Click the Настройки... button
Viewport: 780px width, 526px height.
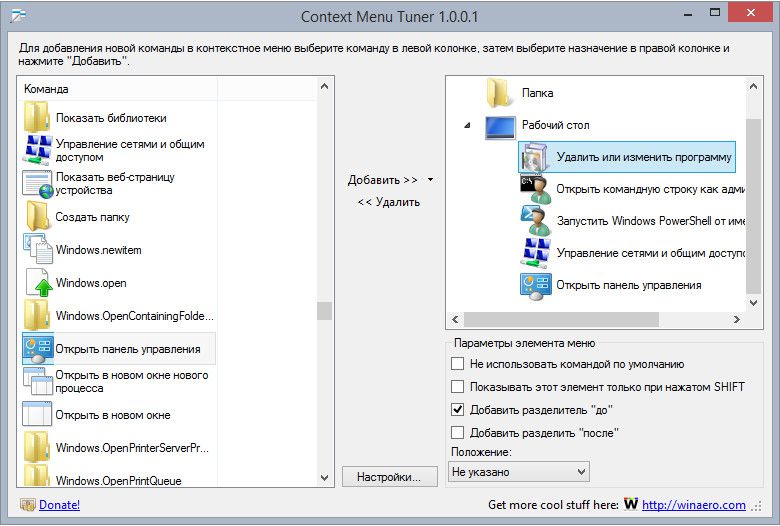(x=390, y=477)
